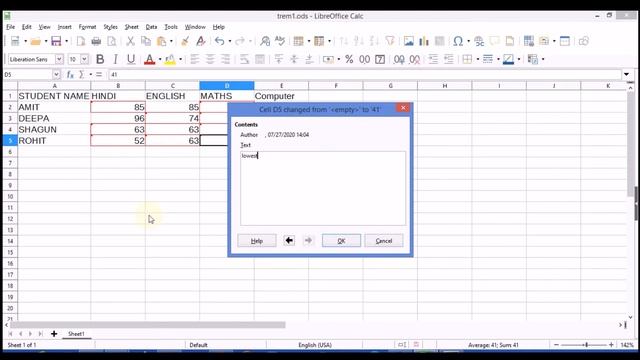640x360 pixels.
Task: Toggle Align Top vertical alignment
Action: 279,59
